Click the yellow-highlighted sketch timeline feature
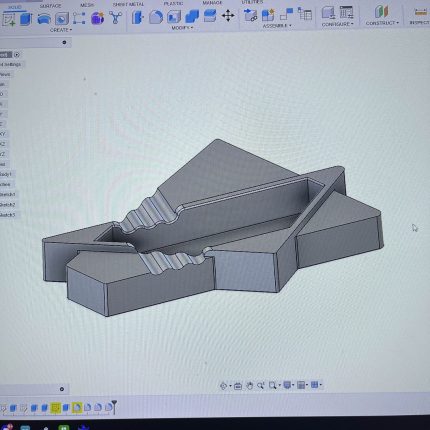Image resolution: width=430 pixels, height=430 pixels. click(x=56, y=408)
